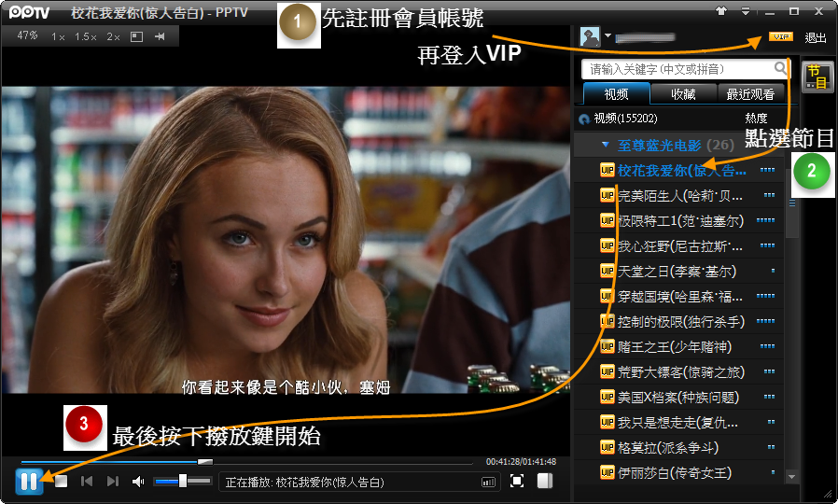Click the user avatar icon
Viewport: 838px width, 504px height.
click(x=590, y=37)
